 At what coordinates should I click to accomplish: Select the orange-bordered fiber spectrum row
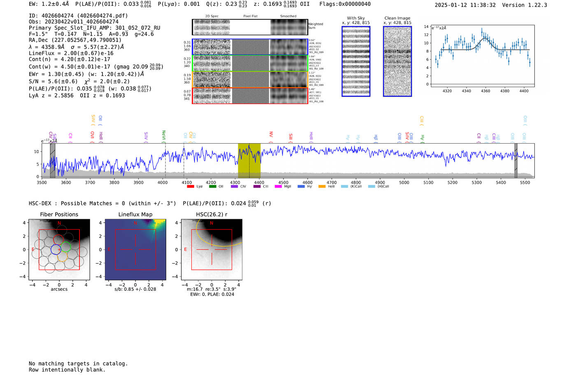250,79
